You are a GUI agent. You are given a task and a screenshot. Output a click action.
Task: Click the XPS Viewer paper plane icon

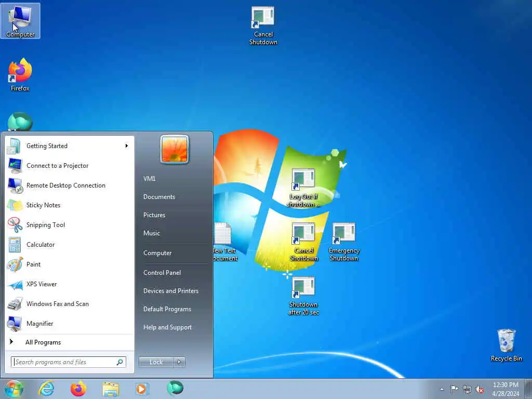click(x=15, y=284)
